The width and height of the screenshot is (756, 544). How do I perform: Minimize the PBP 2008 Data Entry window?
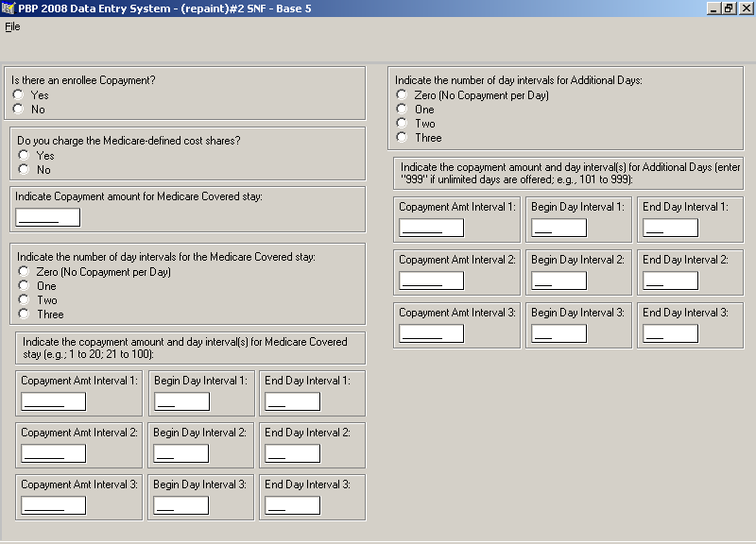pos(713,8)
